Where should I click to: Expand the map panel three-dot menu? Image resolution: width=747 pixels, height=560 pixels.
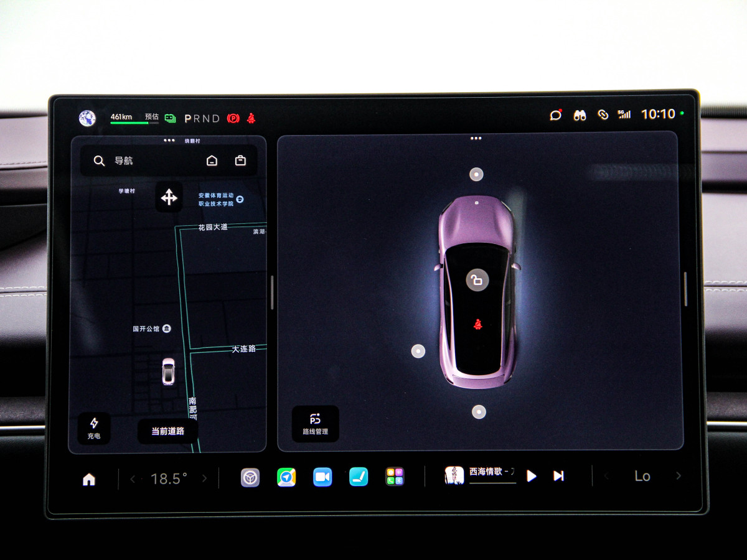click(169, 141)
